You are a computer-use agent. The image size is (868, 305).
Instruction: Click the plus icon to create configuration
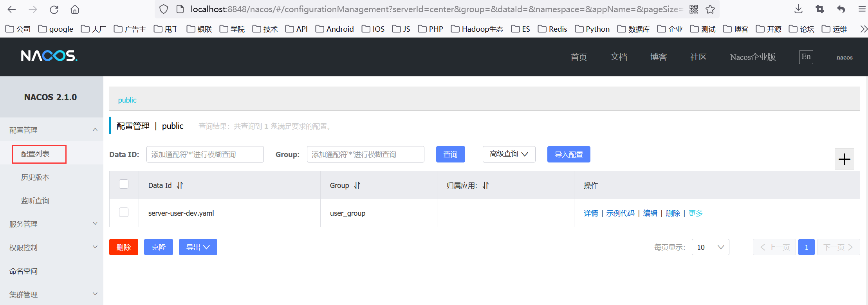click(x=844, y=159)
